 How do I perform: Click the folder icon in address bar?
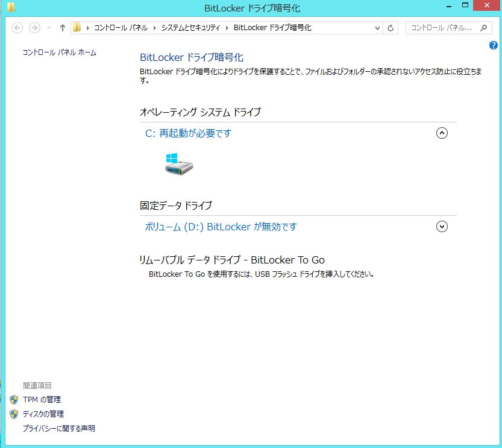pos(77,28)
